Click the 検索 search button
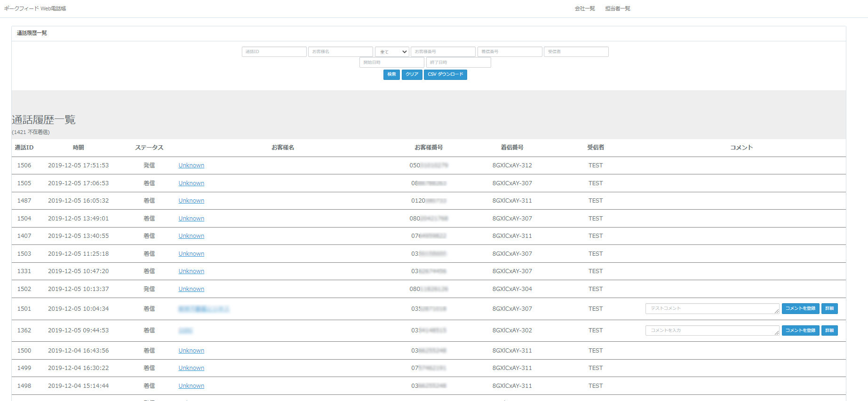The height and width of the screenshot is (401, 868). click(x=391, y=75)
